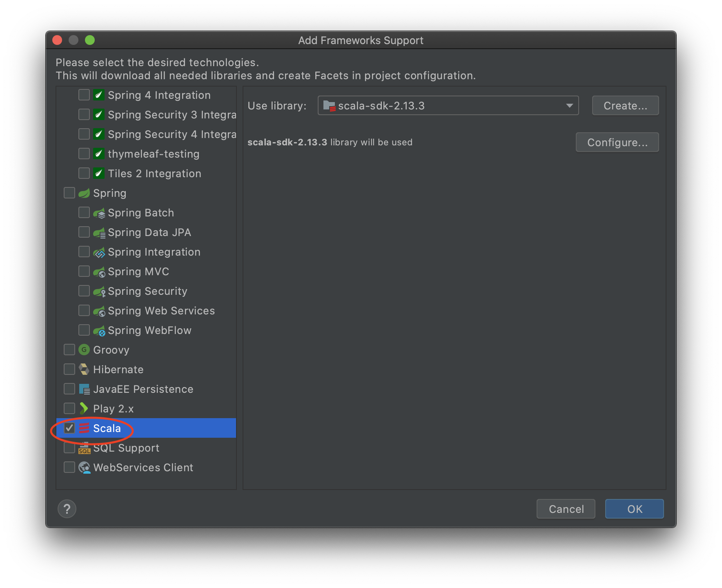Select the Groovy row label
The width and height of the screenshot is (722, 588).
coord(111,350)
